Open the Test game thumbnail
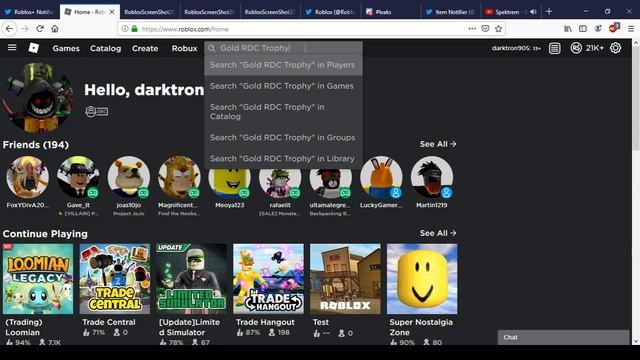The height and width of the screenshot is (360, 640). click(x=345, y=279)
